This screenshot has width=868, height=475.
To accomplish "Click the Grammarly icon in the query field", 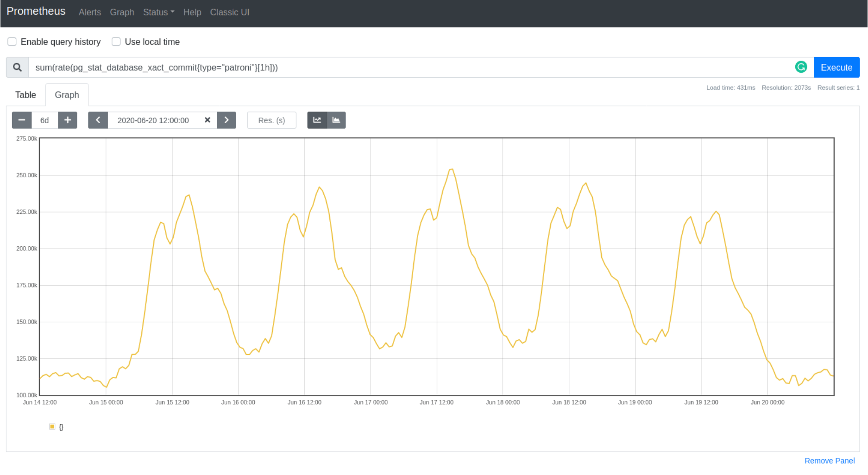I will pyautogui.click(x=801, y=67).
